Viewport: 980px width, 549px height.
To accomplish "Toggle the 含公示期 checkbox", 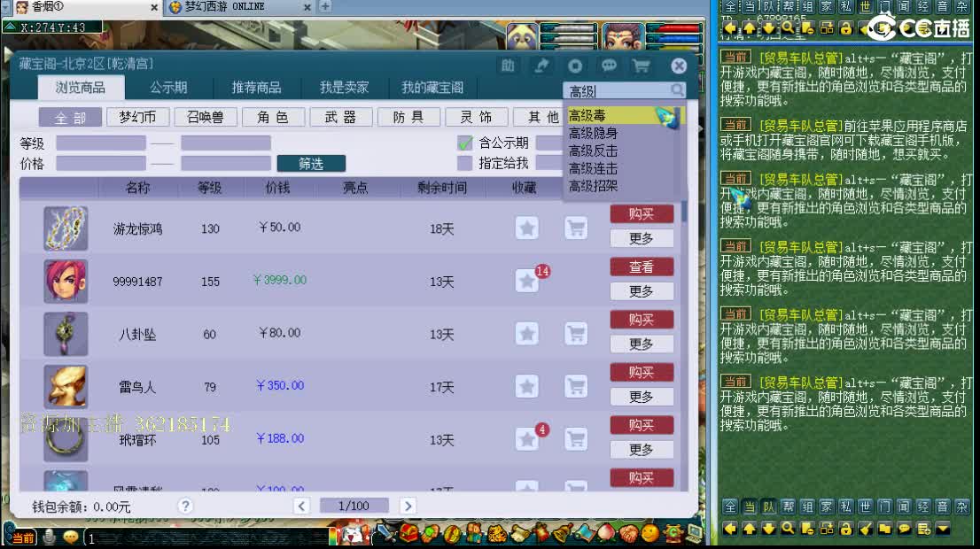I will [x=464, y=143].
